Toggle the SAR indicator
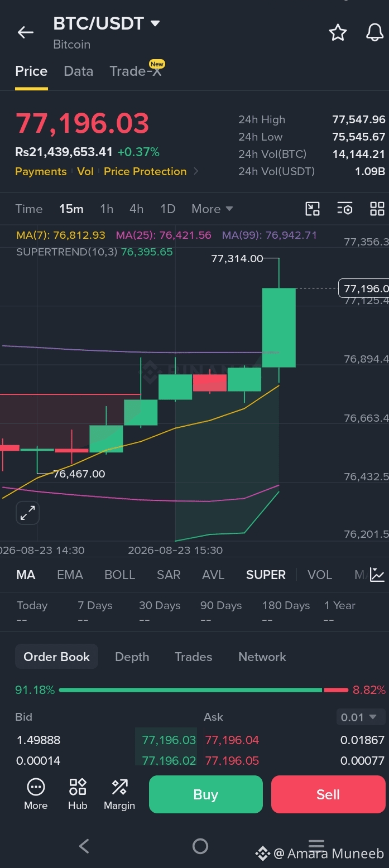This screenshot has height=868, width=389. pyautogui.click(x=169, y=575)
